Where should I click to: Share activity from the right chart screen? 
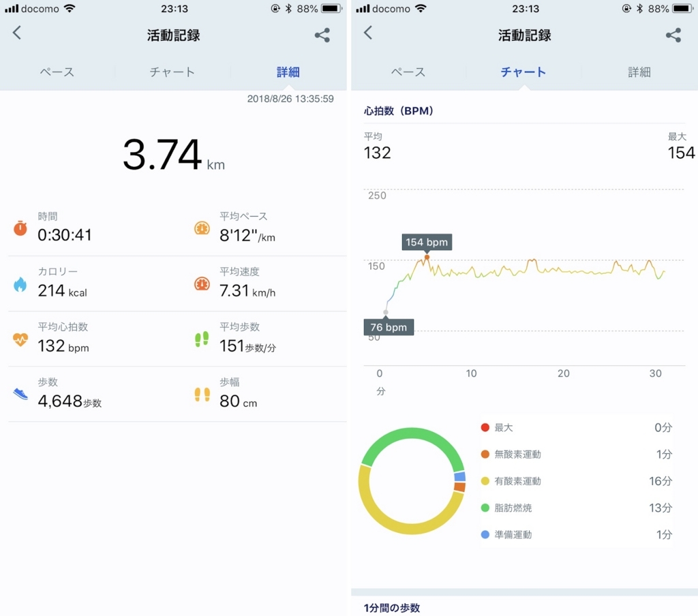coord(673,35)
